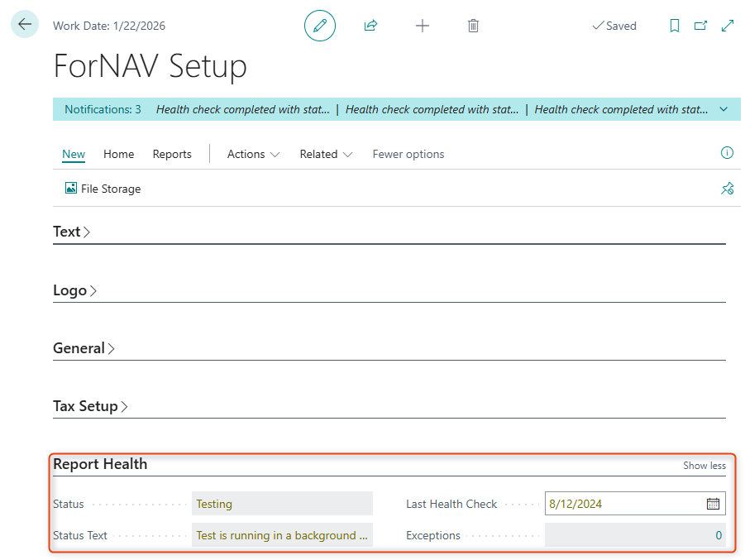Expand the General section

click(84, 348)
